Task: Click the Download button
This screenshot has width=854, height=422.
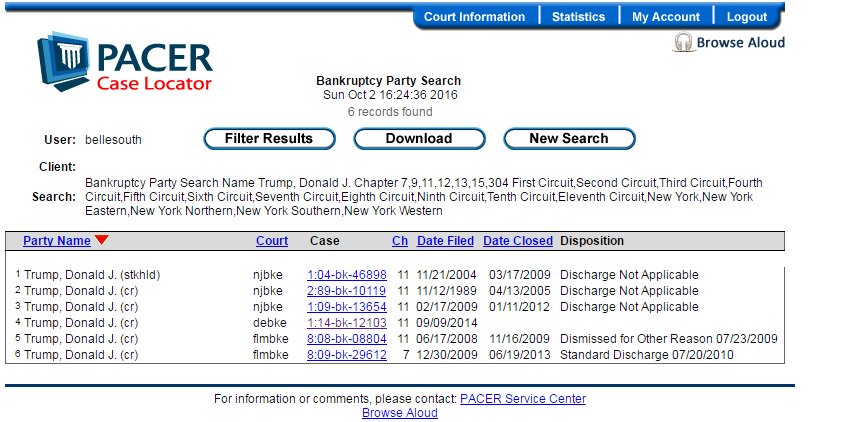Action: (419, 138)
